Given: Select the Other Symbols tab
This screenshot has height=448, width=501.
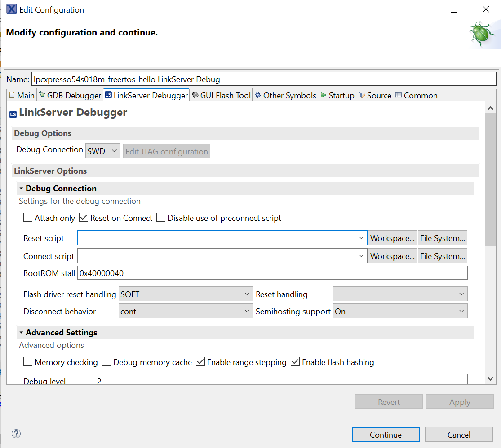Looking at the screenshot, I should (285, 95).
